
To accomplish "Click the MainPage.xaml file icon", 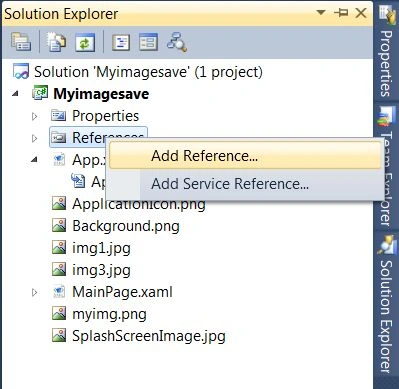I will click(x=59, y=292).
